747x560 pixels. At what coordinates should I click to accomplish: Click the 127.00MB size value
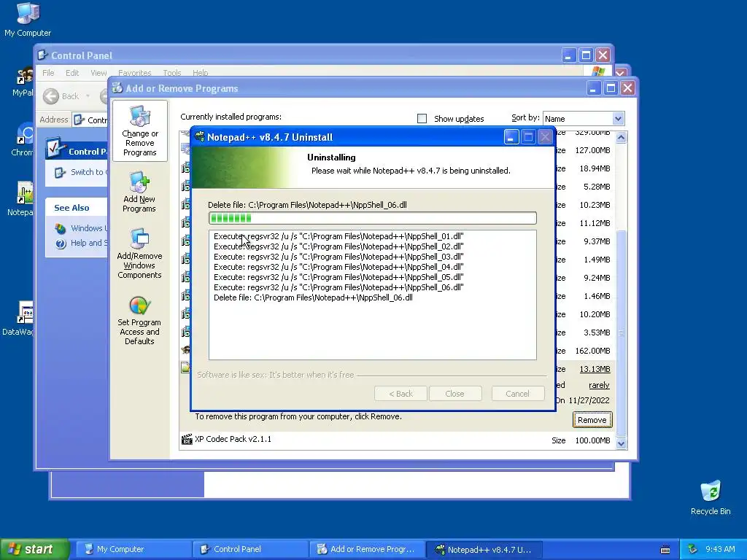592,150
